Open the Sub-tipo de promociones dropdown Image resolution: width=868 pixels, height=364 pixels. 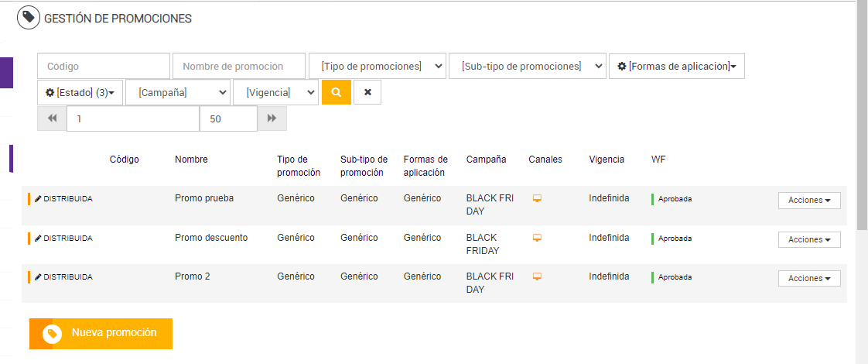527,66
